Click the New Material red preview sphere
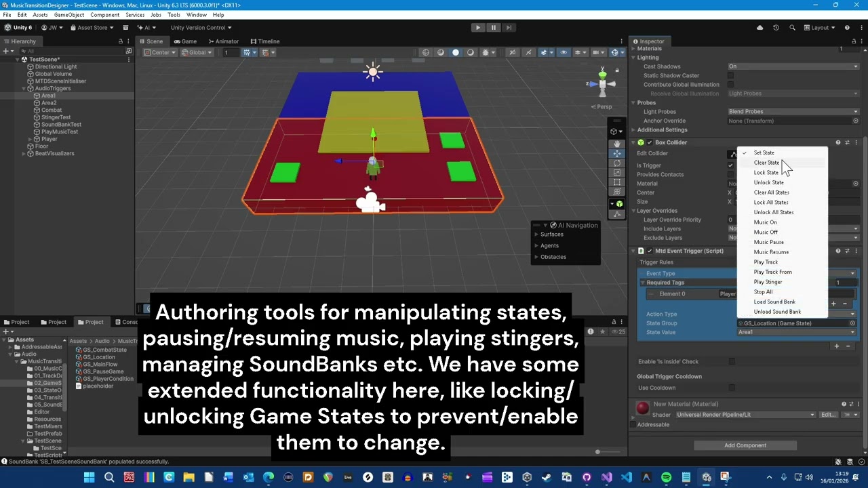 [x=642, y=408]
